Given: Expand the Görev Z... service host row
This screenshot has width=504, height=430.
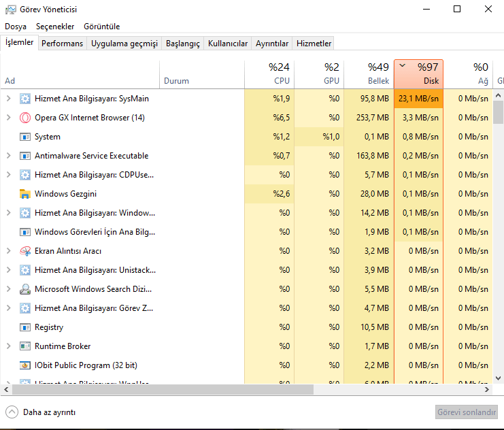Looking at the screenshot, I should click(x=9, y=308).
